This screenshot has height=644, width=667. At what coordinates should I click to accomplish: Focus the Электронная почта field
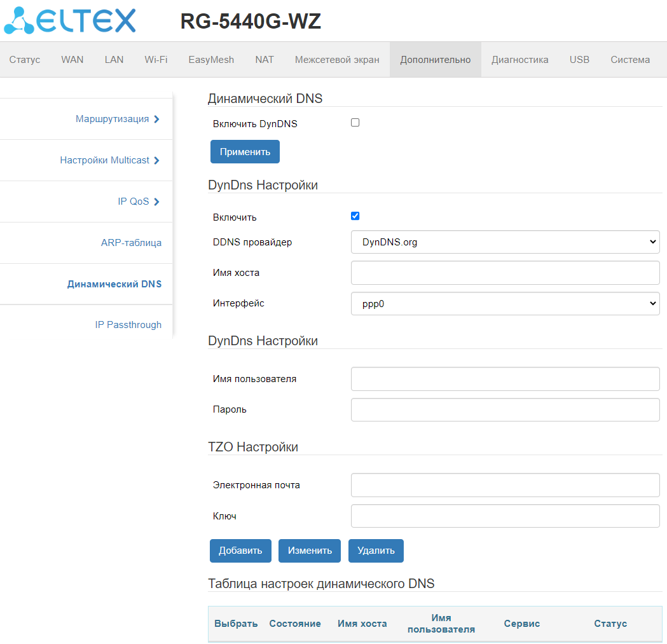[x=505, y=485]
